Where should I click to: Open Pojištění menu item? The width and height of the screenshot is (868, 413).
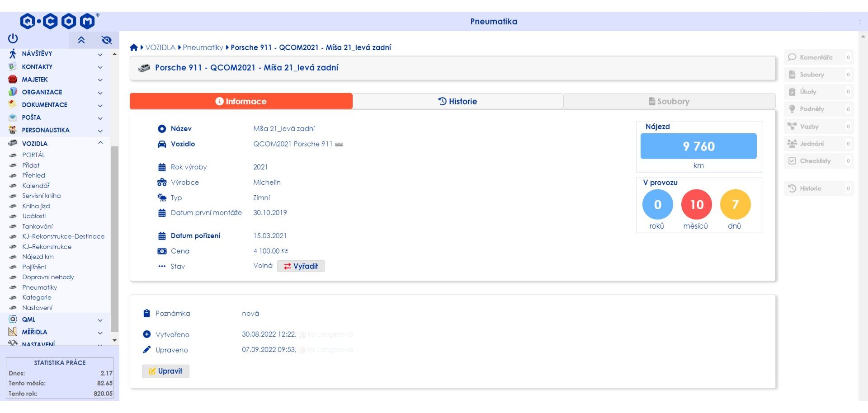(34, 267)
